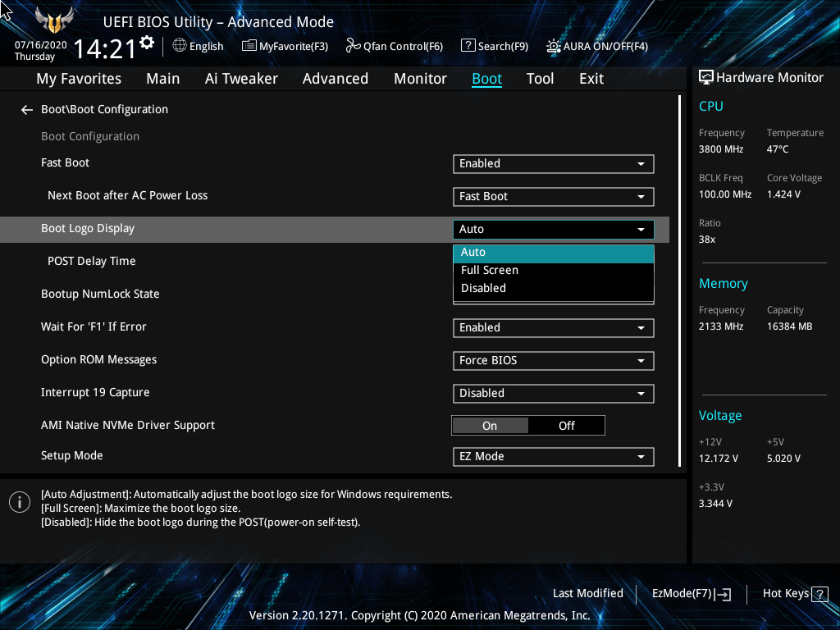Click the Hot Keys question mark icon
The height and width of the screenshot is (630, 840).
819,594
